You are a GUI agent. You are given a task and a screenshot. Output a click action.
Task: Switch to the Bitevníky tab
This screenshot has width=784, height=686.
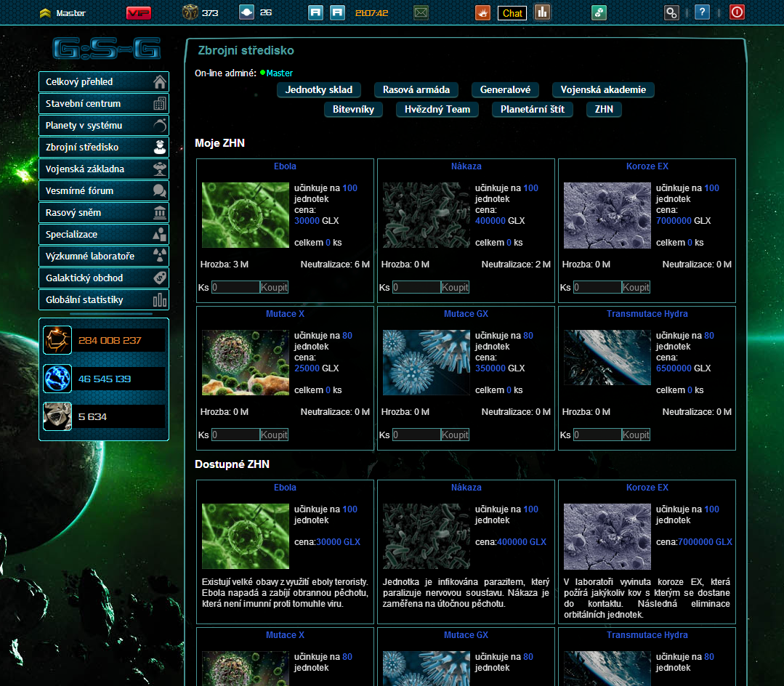point(354,110)
